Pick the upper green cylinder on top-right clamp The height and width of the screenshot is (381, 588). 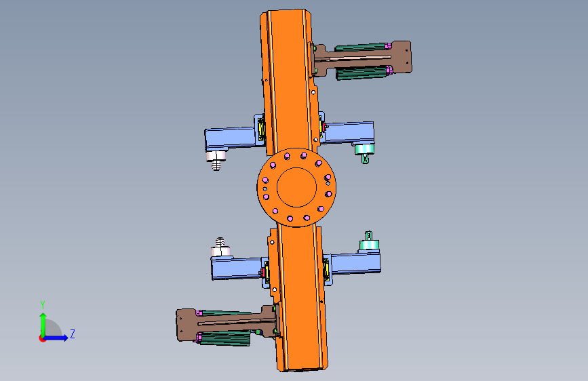point(361,47)
